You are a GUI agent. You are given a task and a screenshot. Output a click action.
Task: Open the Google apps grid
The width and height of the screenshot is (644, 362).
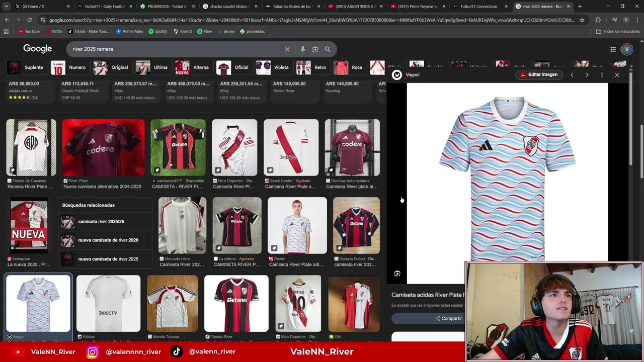pos(613,49)
